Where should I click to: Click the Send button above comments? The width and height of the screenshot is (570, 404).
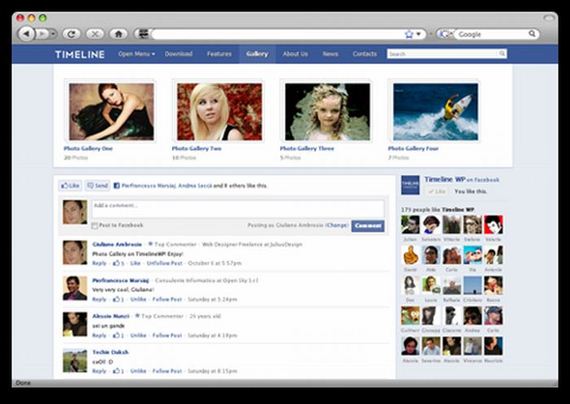coord(97,186)
